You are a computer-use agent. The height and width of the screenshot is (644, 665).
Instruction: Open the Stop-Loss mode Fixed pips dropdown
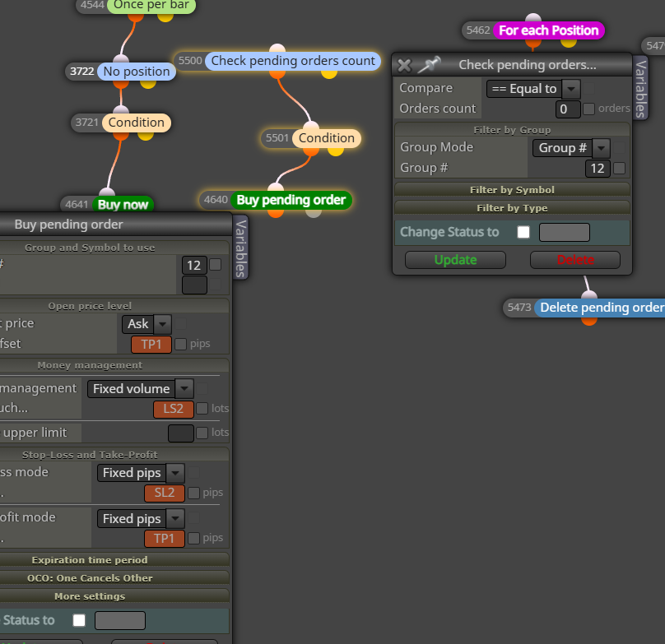tap(141, 473)
